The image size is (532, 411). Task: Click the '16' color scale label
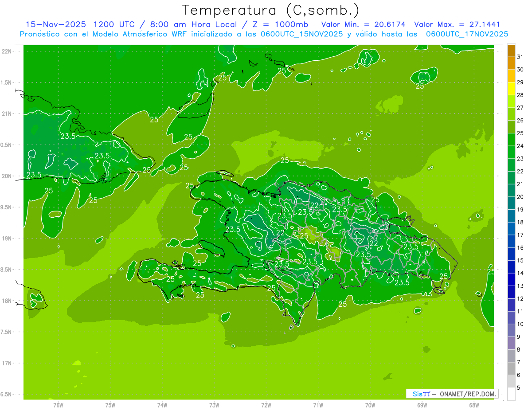pyautogui.click(x=520, y=248)
